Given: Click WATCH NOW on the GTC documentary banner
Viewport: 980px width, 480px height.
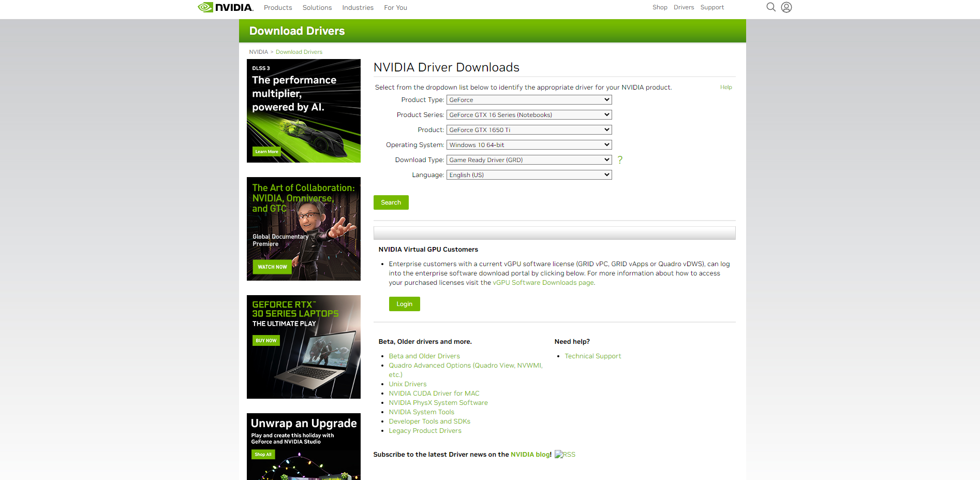Looking at the screenshot, I should [272, 267].
